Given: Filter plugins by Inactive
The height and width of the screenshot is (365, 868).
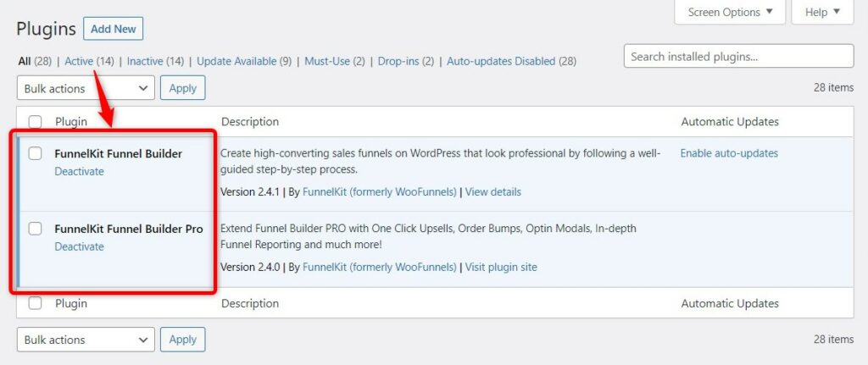Looking at the screenshot, I should tap(145, 61).
